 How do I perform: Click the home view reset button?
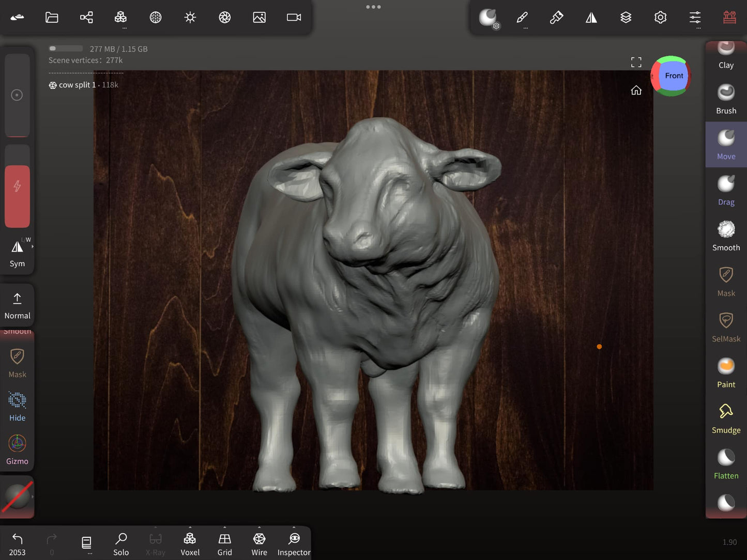(x=636, y=90)
